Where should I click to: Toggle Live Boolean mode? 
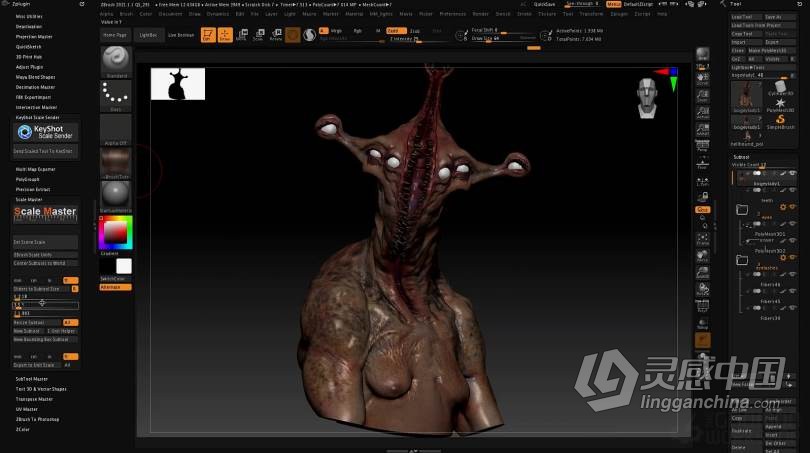[181, 35]
